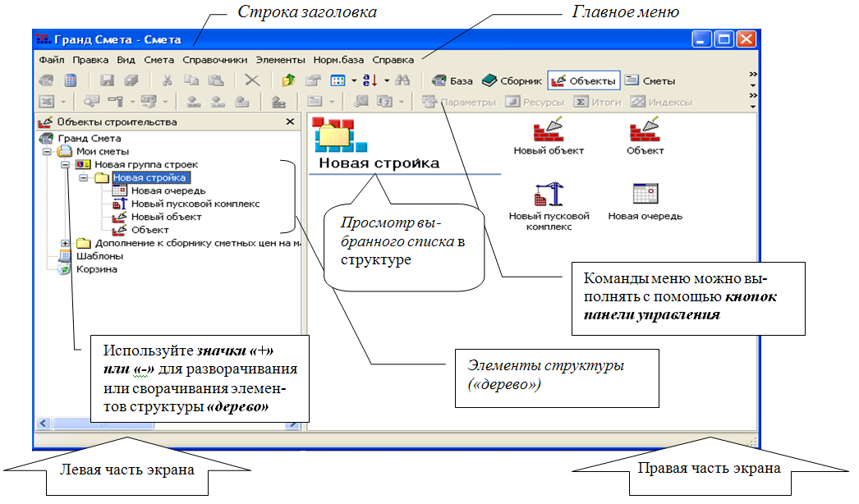Viewport: 859px width, 504px height.
Task: Click the Параметры toolbar button
Action: [459, 102]
